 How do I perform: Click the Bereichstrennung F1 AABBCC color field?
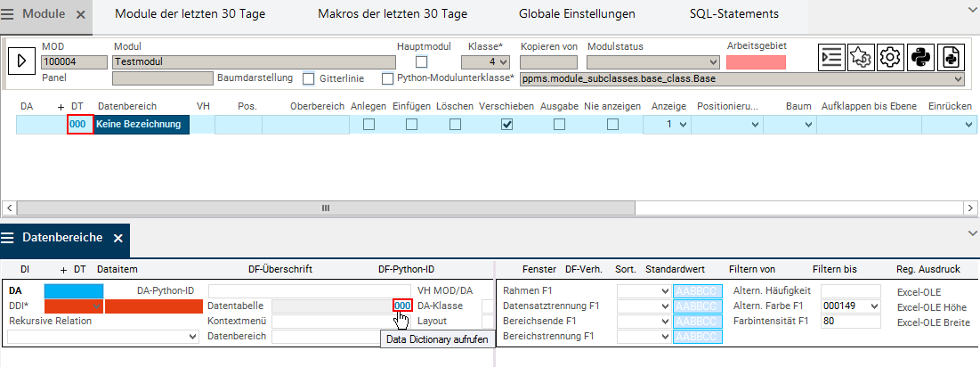698,337
